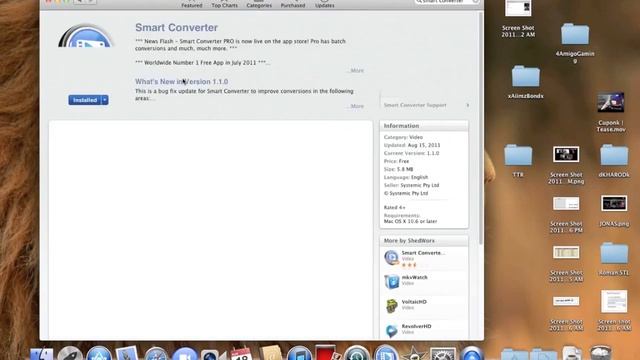Screen dimensions: 640x360
Task: Click the App Store search field
Action: click(447, 2)
